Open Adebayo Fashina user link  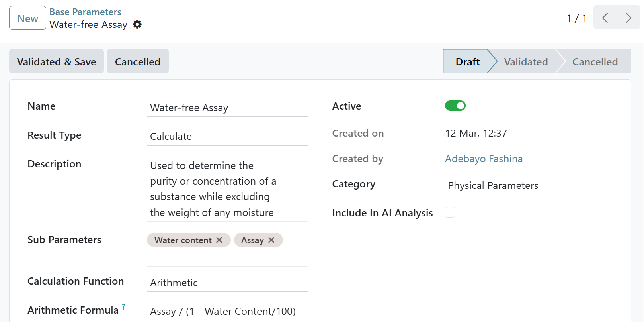coord(484,159)
